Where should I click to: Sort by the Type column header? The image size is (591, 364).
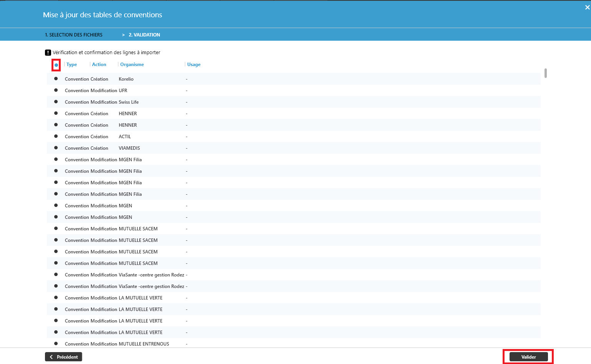(x=71, y=65)
